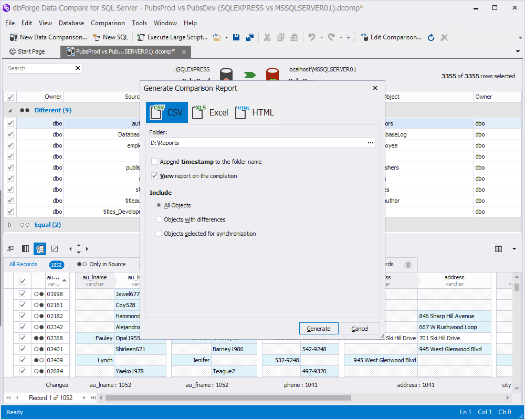The image size is (525, 420).
Task: Click the horizontal scrollbar of the data grid
Action: click(x=228, y=397)
